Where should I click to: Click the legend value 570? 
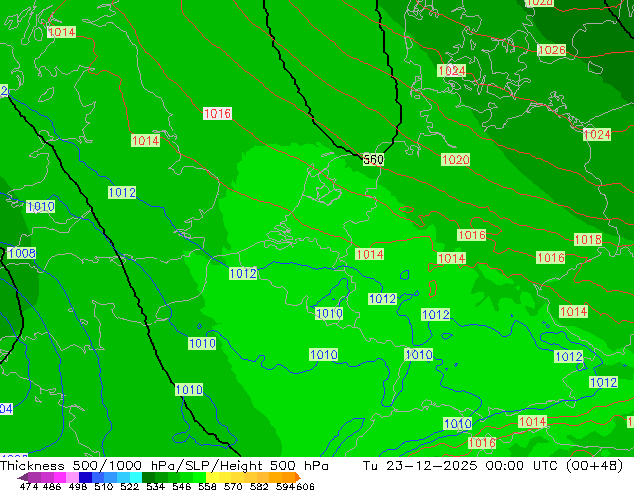[233, 486]
